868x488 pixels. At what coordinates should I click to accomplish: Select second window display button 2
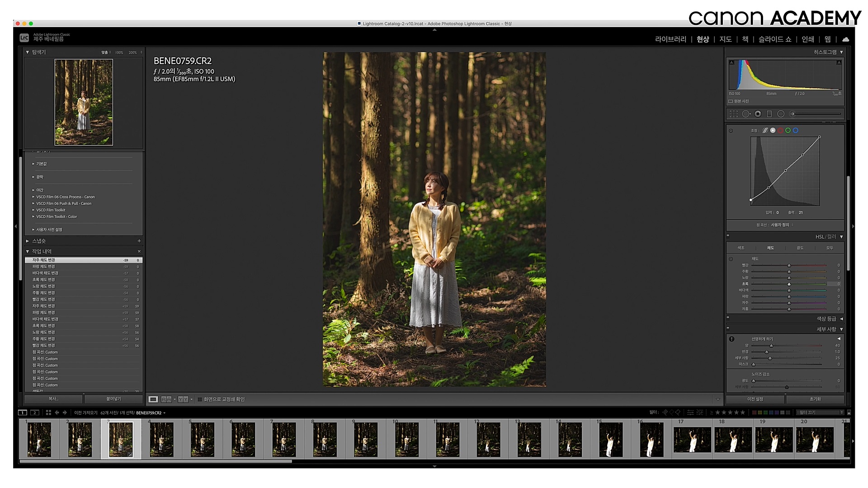(x=35, y=413)
